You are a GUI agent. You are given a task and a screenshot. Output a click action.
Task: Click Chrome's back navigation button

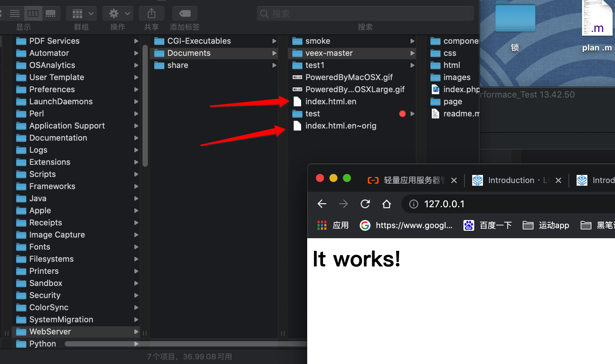322,204
